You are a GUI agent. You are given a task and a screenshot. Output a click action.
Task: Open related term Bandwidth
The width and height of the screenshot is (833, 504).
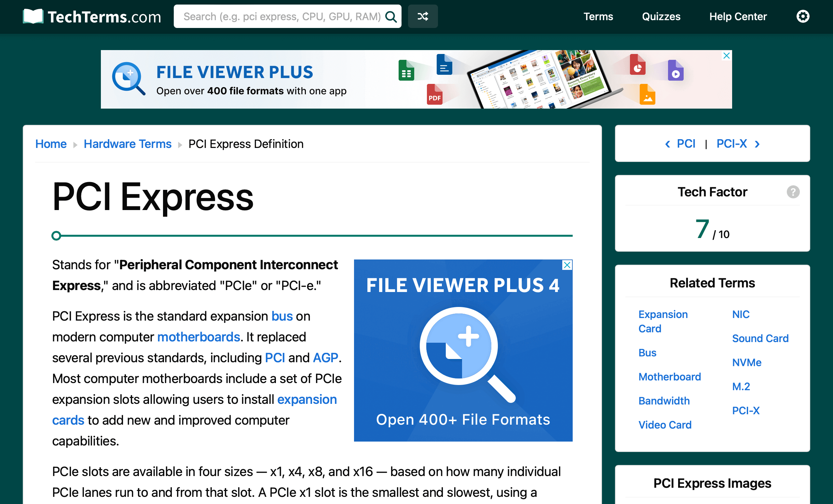(664, 401)
